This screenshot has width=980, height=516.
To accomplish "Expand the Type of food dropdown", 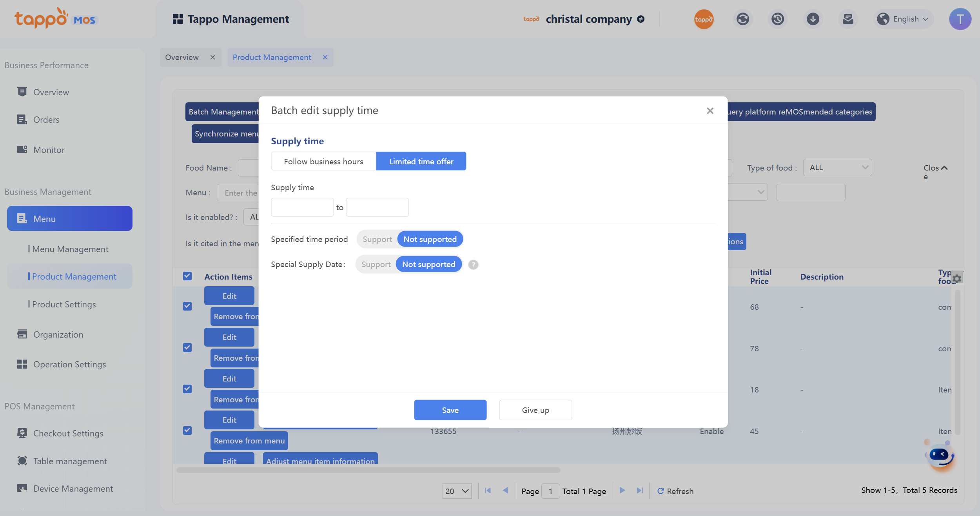I will coord(837,168).
